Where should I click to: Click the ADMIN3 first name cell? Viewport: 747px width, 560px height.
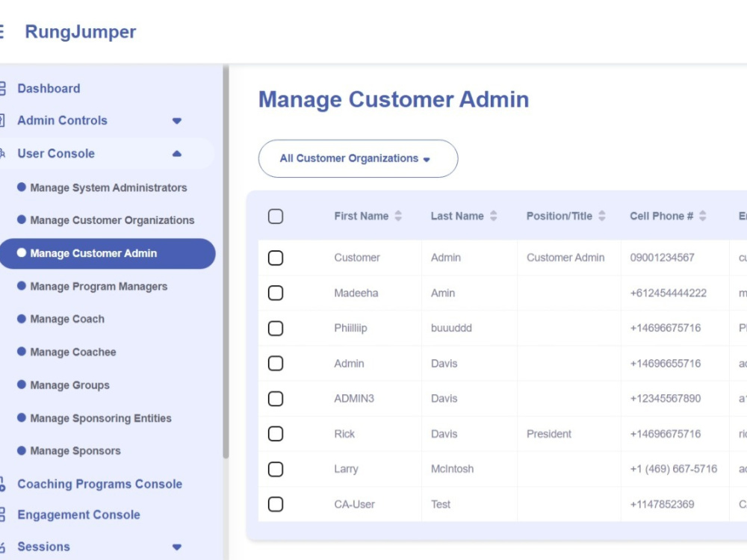point(354,399)
